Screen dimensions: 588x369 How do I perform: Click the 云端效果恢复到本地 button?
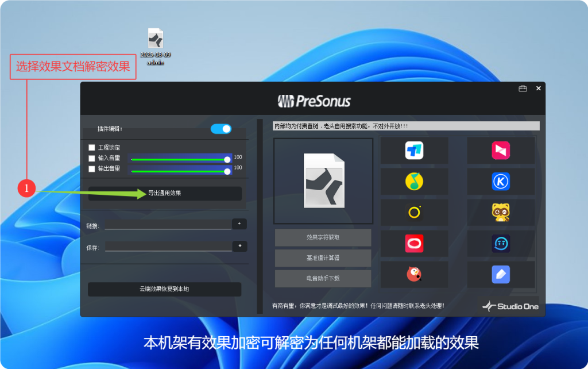164,289
